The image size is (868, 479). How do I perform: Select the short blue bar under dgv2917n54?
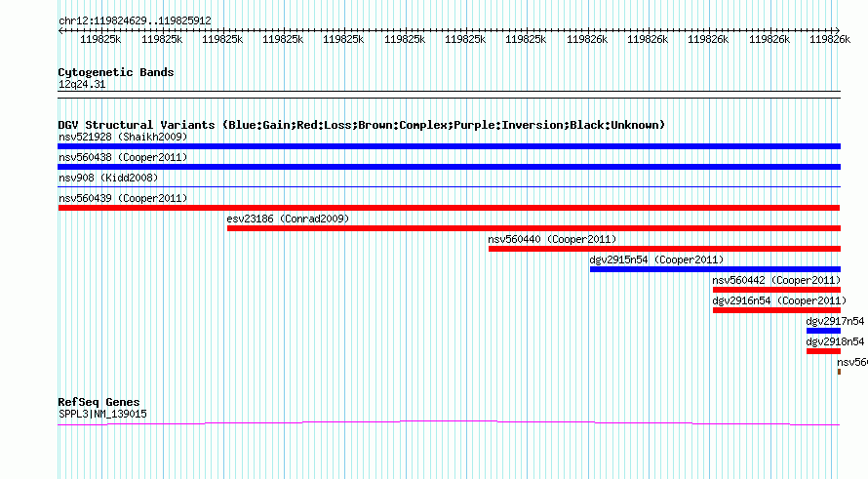pos(824,331)
